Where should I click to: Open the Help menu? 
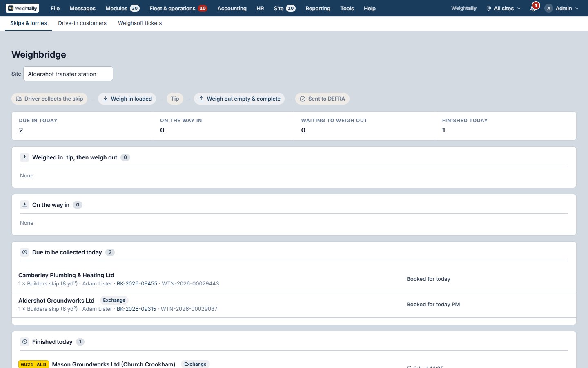pos(370,8)
